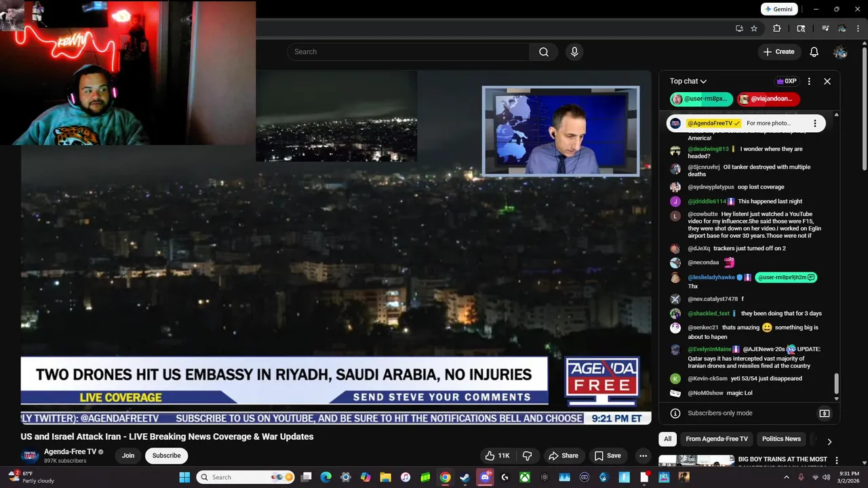Screen dimensions: 868x488
Task: Click the chat reactions icon beside Subscribers-only mode
Action: (x=825, y=413)
